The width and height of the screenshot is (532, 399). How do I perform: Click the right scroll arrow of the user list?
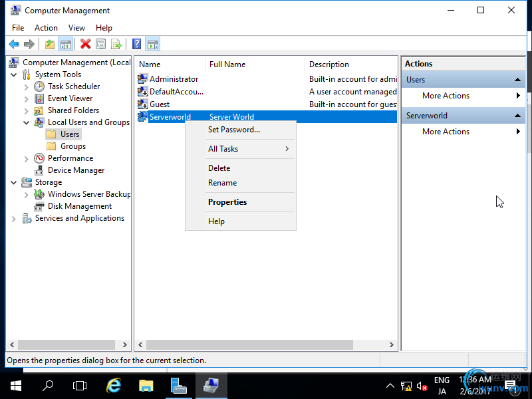(x=392, y=345)
